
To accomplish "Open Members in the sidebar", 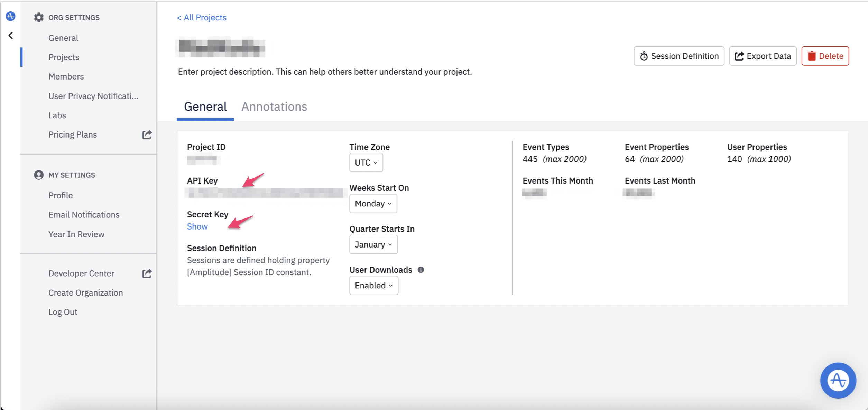I will coord(66,76).
